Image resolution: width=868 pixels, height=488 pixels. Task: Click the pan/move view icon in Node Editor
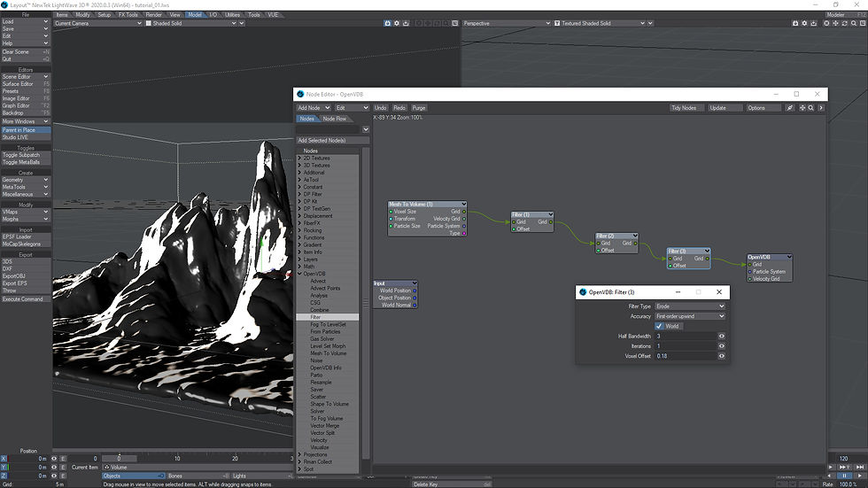(802, 108)
